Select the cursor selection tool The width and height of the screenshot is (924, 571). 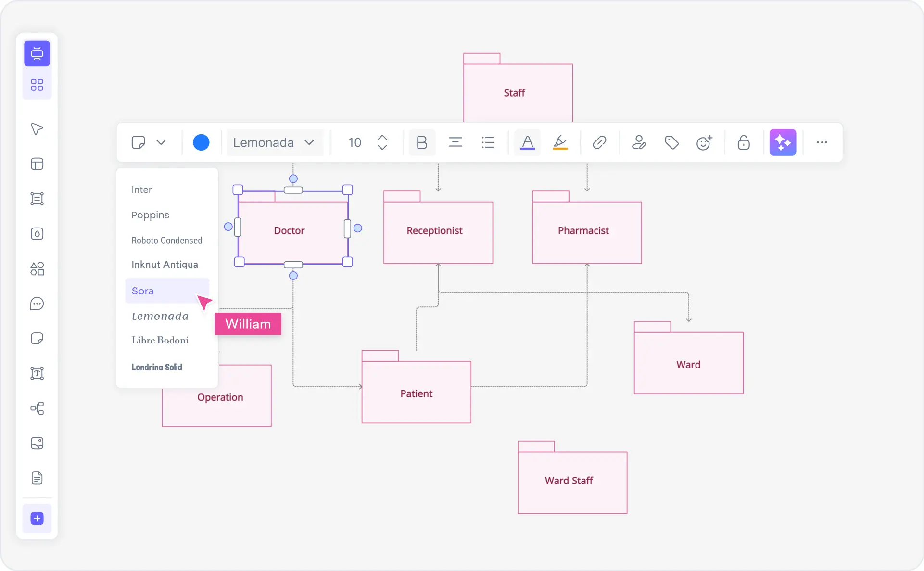37,128
